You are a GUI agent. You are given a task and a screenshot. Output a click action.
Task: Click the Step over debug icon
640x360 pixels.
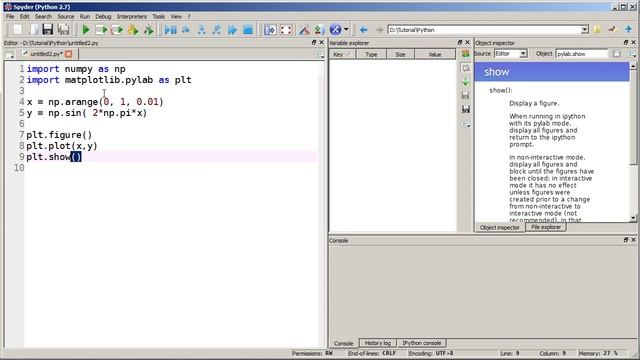tap(186, 29)
